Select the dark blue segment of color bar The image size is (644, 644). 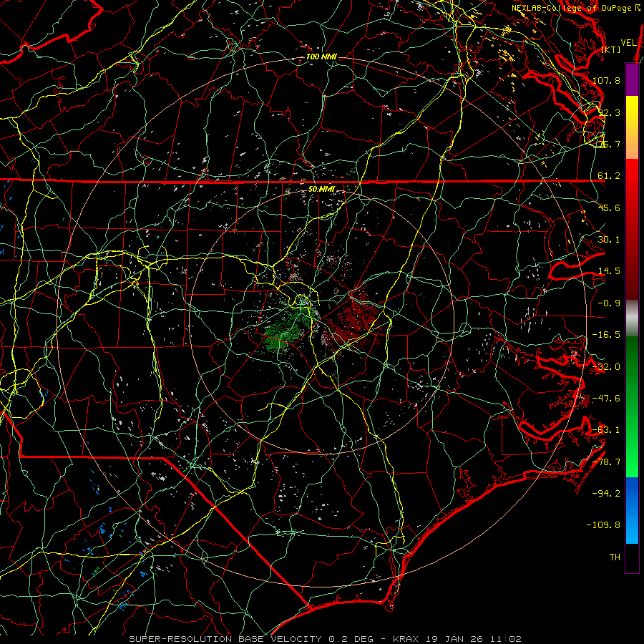[x=632, y=495]
